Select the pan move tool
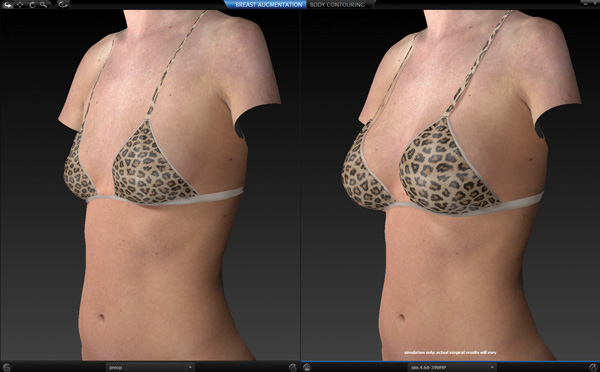Image resolution: width=600 pixels, height=372 pixels. click(x=20, y=5)
